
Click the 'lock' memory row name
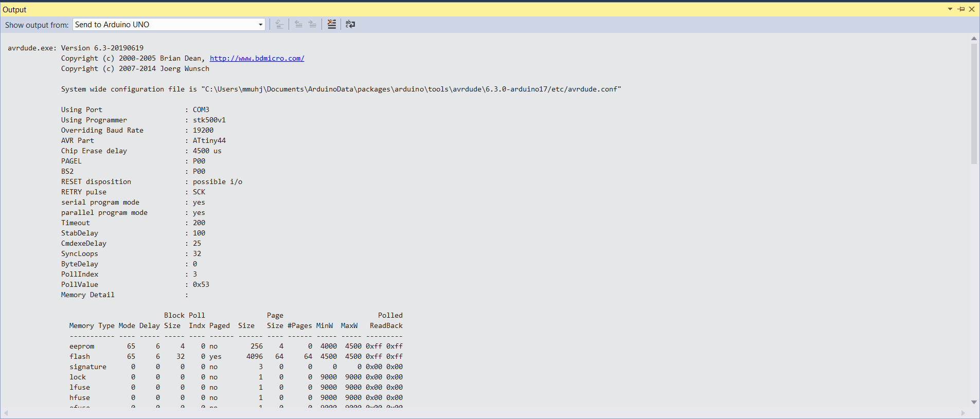[78, 377]
